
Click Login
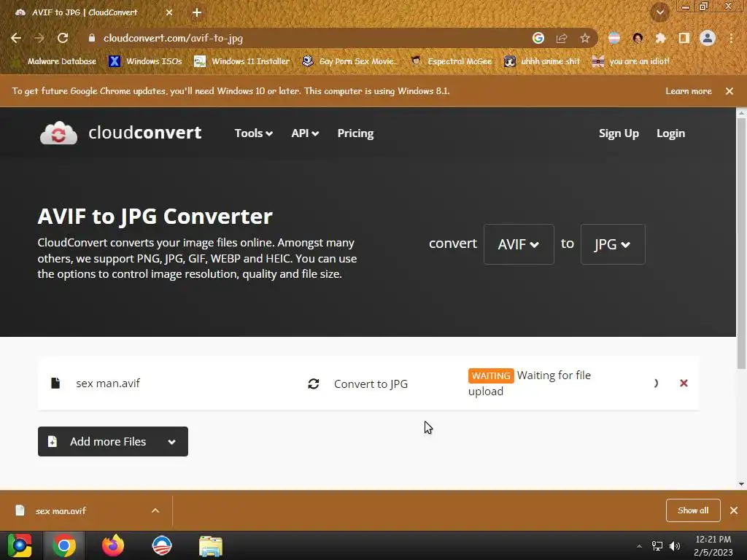tap(671, 133)
